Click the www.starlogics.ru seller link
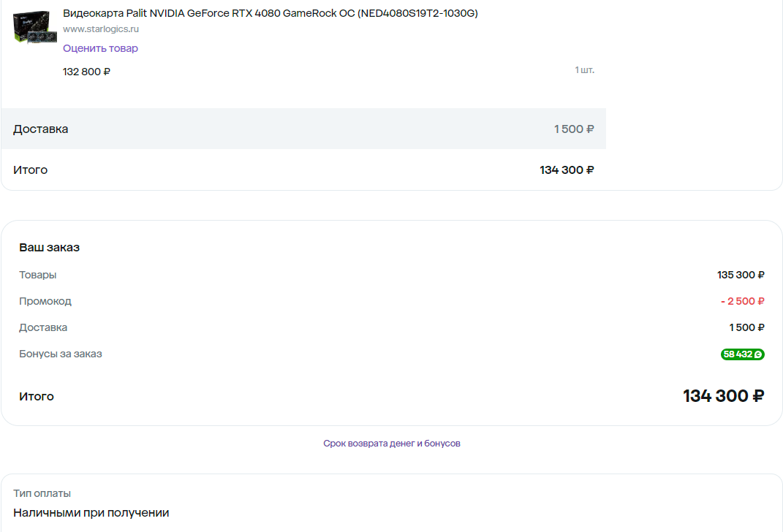The width and height of the screenshot is (783, 532). (101, 29)
